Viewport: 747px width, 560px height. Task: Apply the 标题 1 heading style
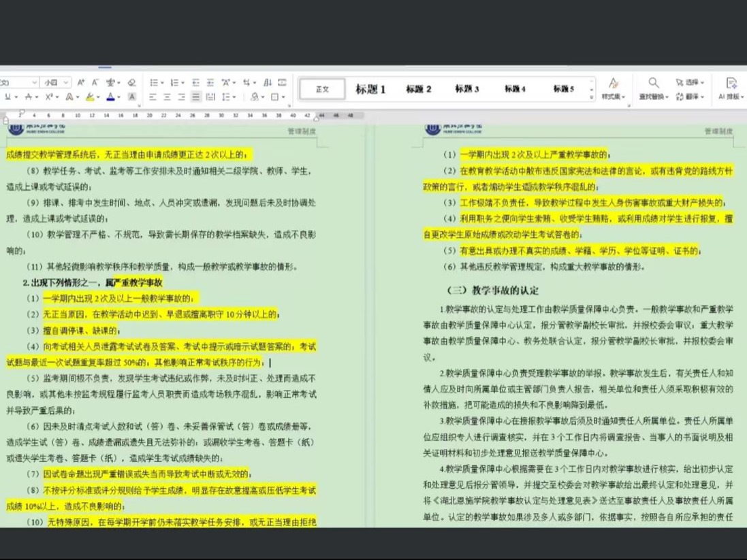[370, 89]
